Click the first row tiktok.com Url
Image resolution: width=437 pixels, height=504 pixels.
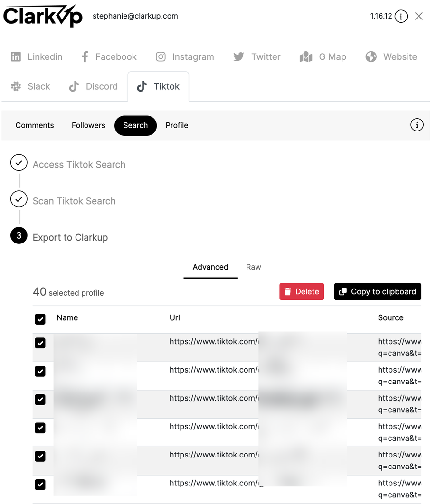tap(214, 341)
